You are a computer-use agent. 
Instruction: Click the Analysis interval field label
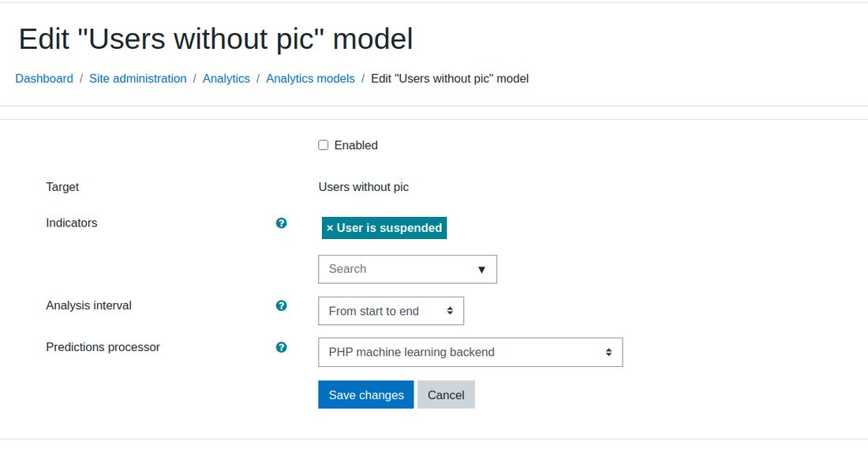pyautogui.click(x=88, y=305)
